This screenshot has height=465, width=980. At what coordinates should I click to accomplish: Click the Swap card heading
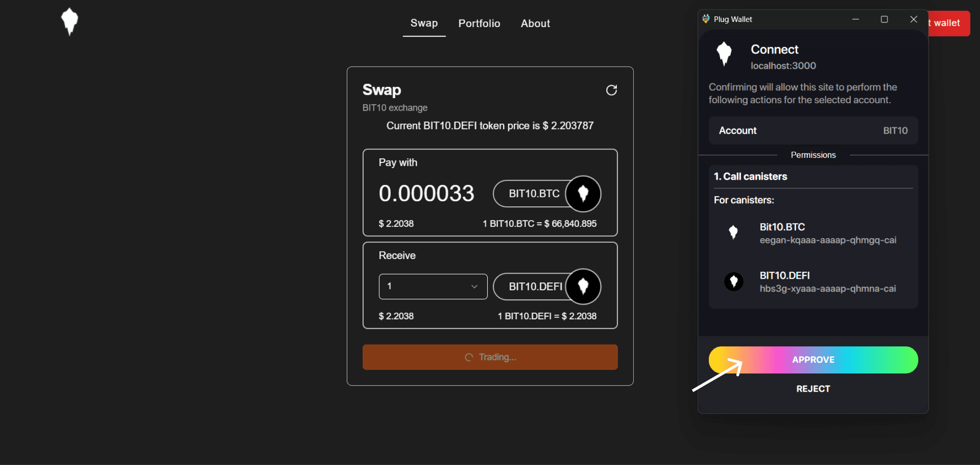(382, 90)
